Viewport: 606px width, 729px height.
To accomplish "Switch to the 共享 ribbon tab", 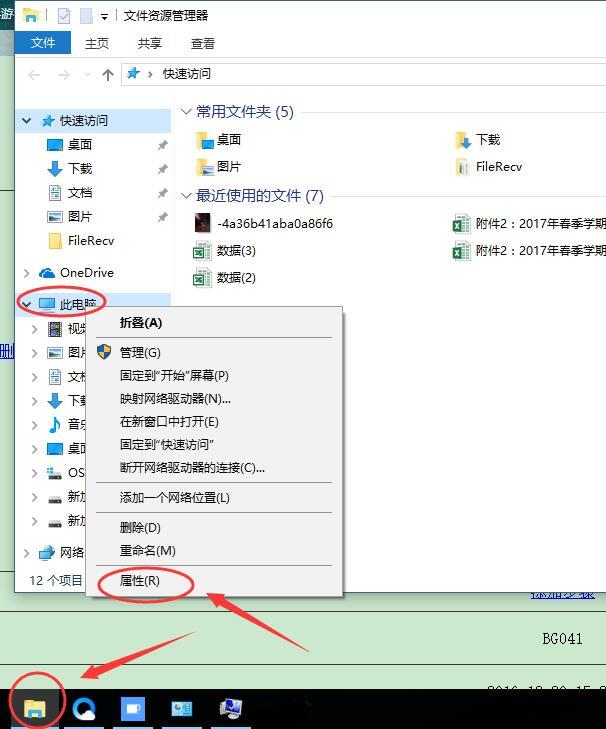I will (x=150, y=43).
